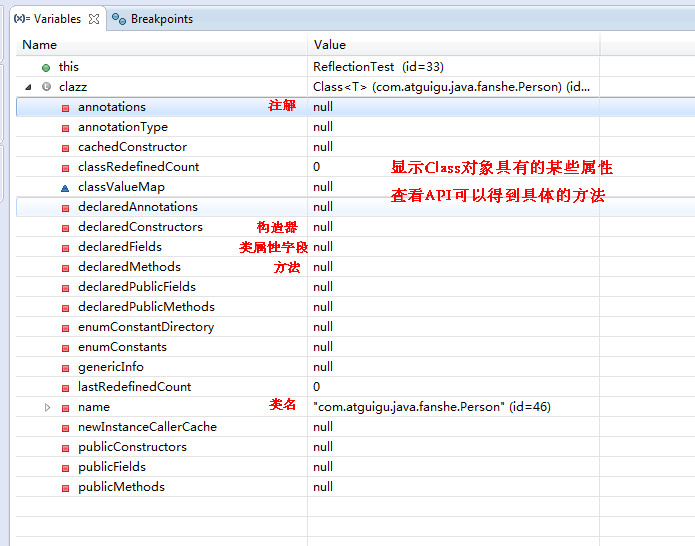
Task: Switch to the Breakpoints tab
Action: coord(161,19)
